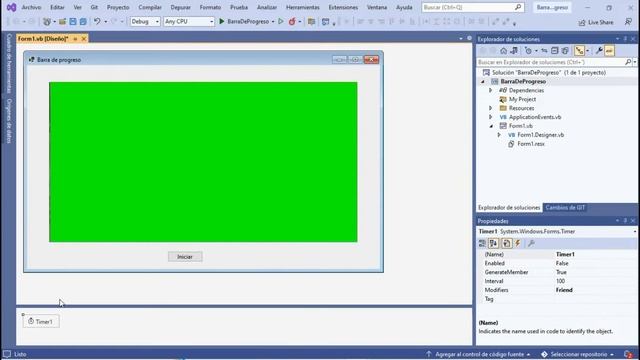This screenshot has height=360, width=640.
Task: Open the Archivo menu
Action: tap(31, 7)
